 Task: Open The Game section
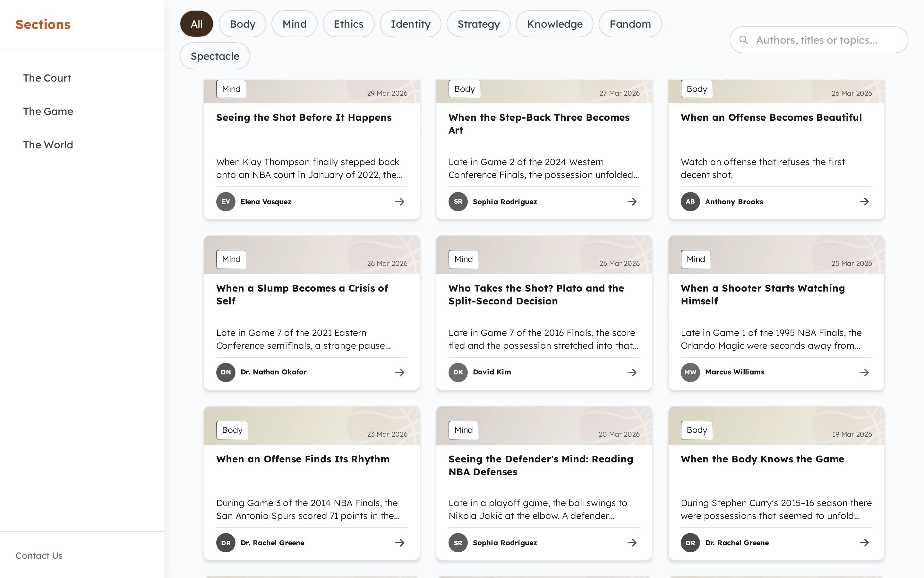(48, 111)
